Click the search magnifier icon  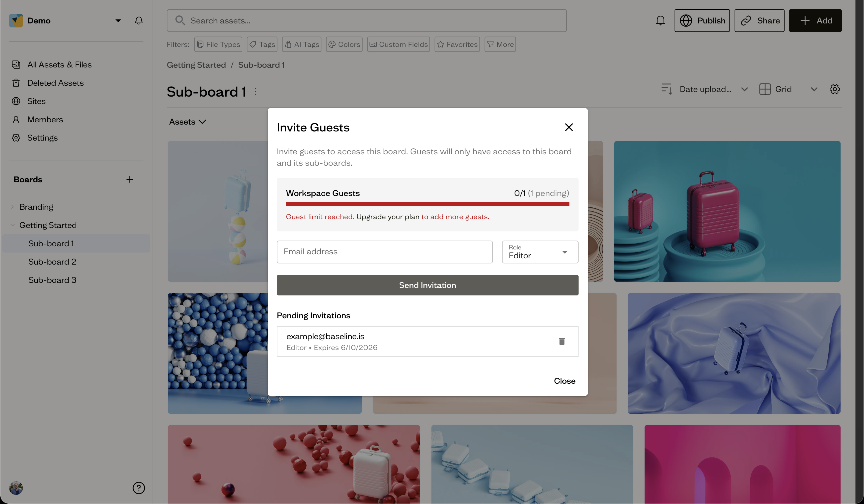tap(180, 21)
